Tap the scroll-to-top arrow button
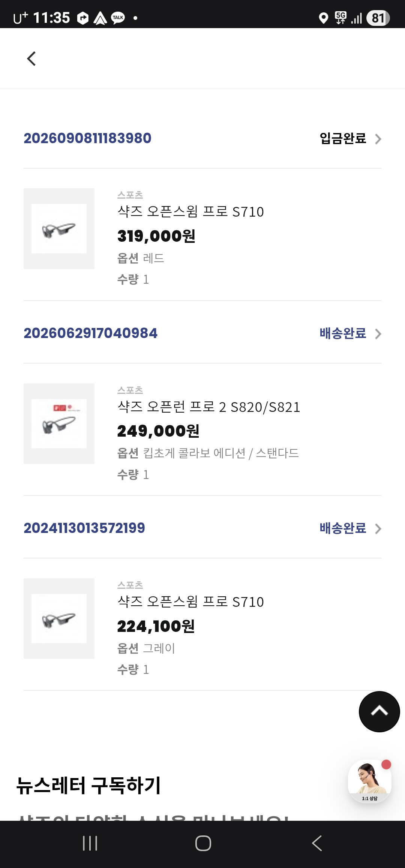 pos(379,711)
